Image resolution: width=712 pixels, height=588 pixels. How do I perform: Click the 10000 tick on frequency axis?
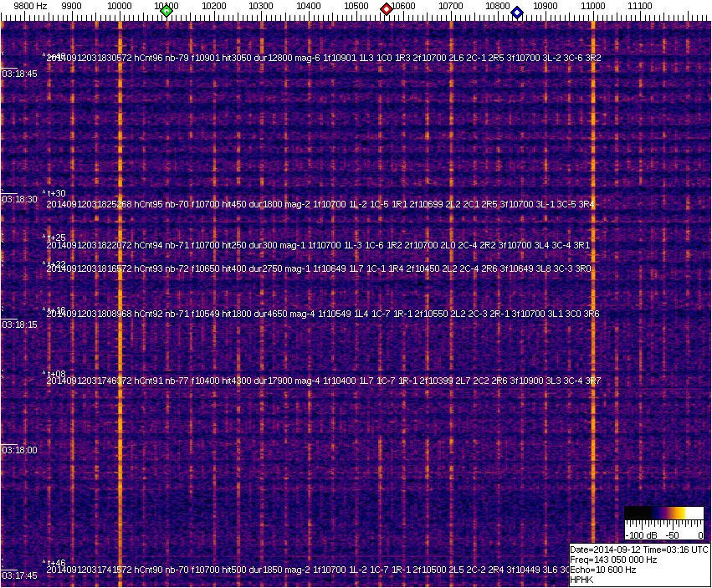[120, 7]
